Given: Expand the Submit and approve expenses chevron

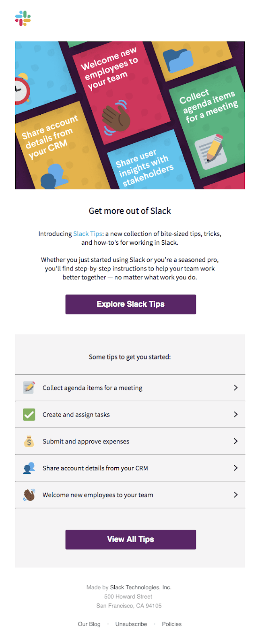Looking at the screenshot, I should pos(235,442).
